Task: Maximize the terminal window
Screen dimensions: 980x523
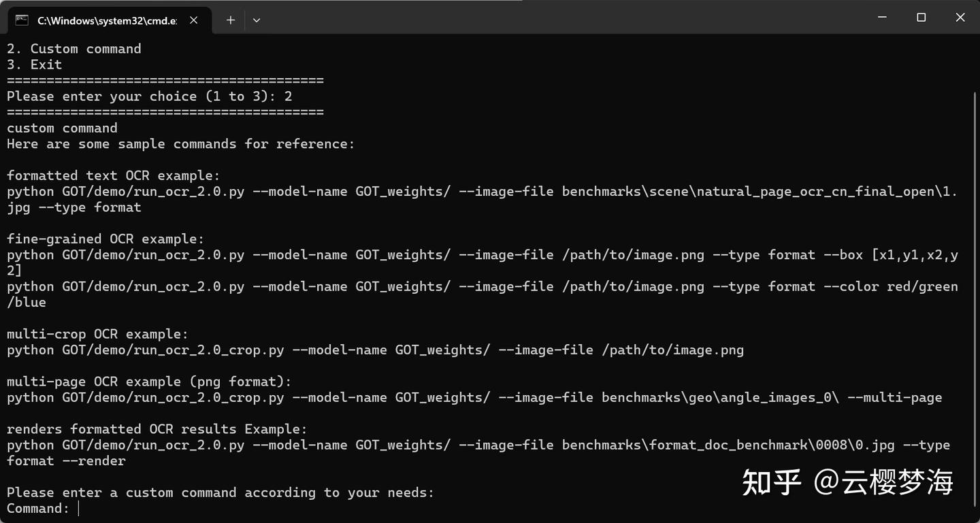Action: [x=921, y=18]
